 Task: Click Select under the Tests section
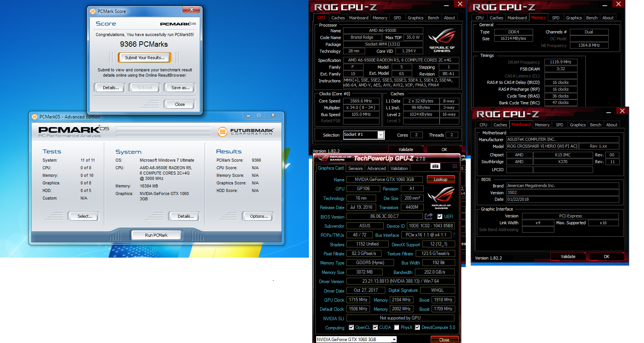click(84, 216)
